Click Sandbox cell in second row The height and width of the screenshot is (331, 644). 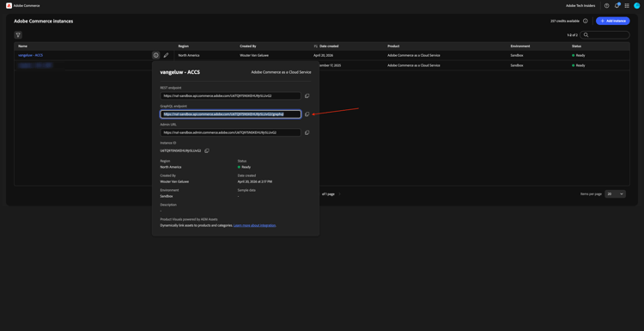517,65
